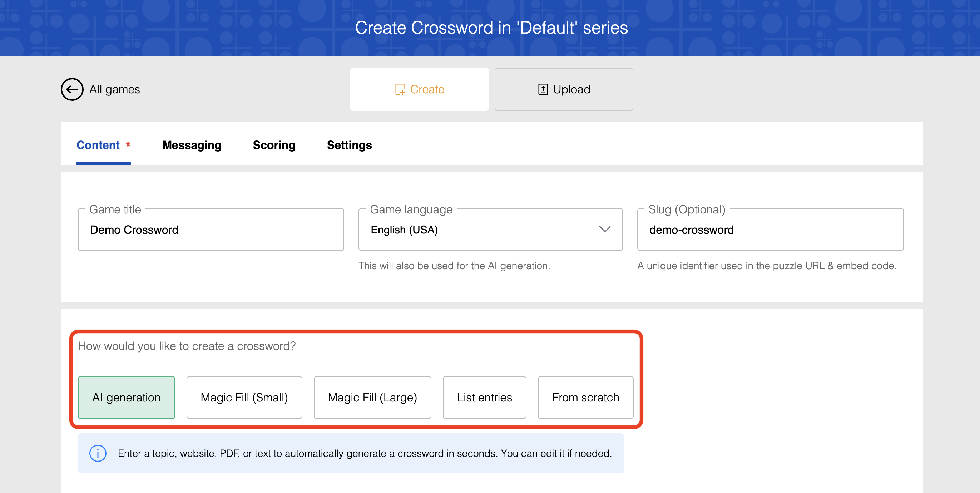Go to the Settings tab
980x493 pixels.
[x=349, y=145]
